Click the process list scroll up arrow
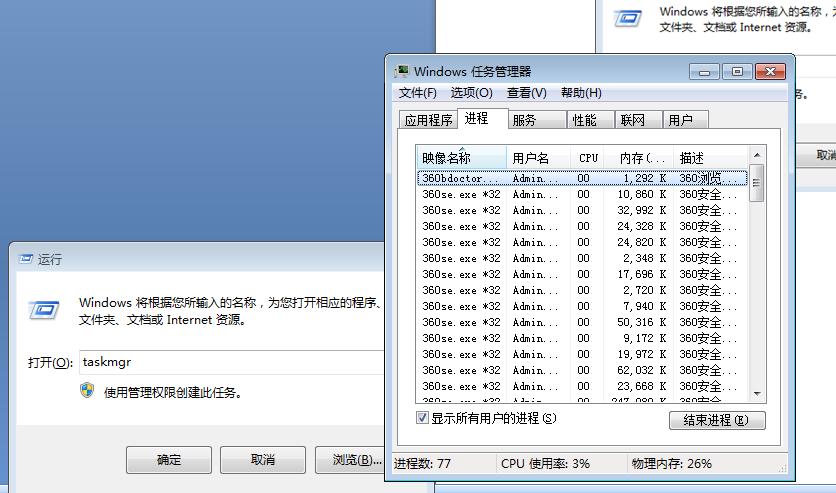Viewport: 836px width, 493px height. (x=757, y=155)
